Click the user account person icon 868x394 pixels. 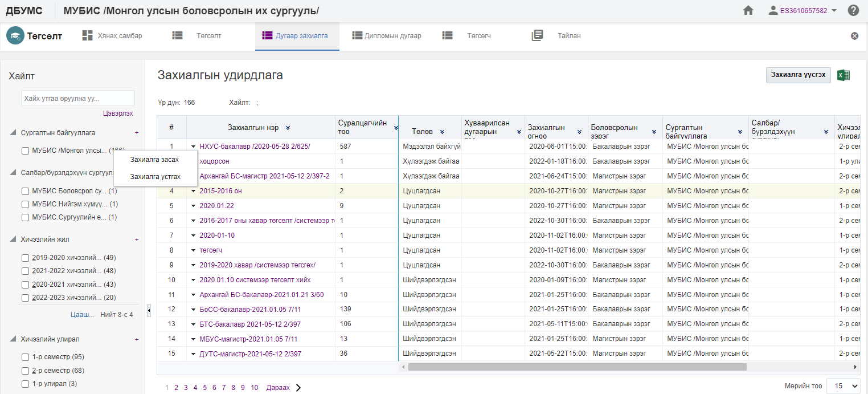click(x=773, y=10)
